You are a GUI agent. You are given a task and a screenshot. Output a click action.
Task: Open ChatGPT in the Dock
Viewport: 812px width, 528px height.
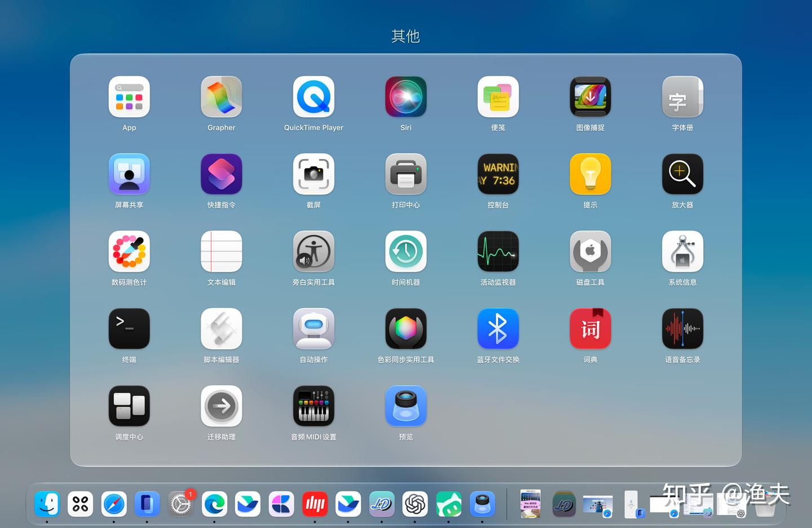click(x=415, y=504)
